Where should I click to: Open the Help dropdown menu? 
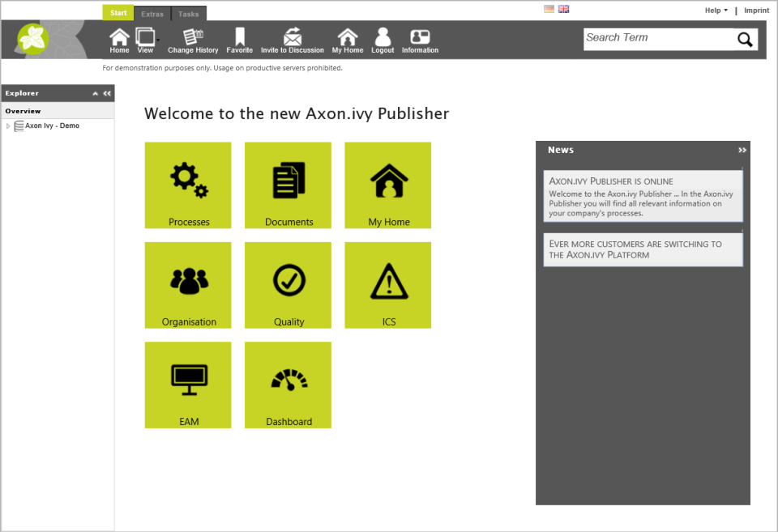point(716,10)
